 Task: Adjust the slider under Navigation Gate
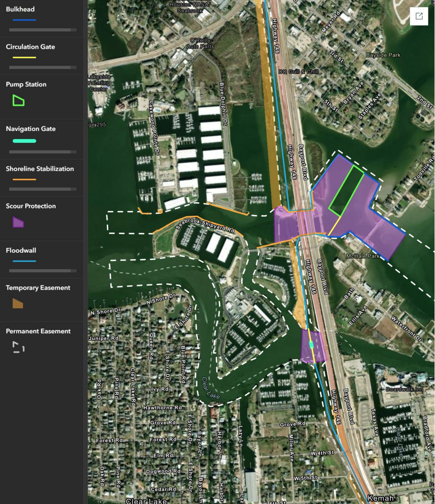[43, 152]
